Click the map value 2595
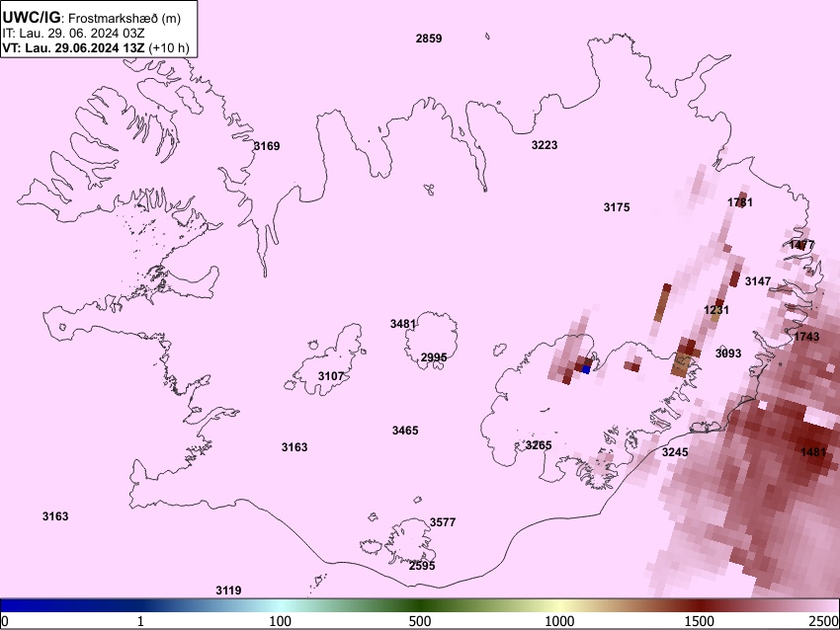The width and height of the screenshot is (840, 630). tap(422, 566)
